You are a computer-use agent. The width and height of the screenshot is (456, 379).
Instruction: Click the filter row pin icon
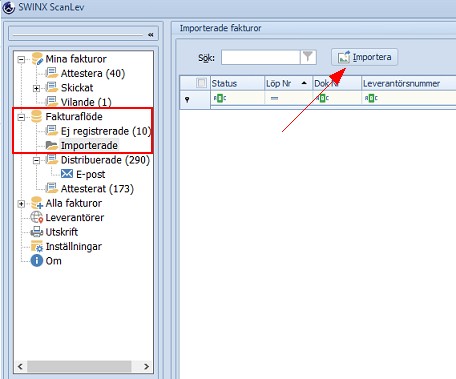coord(187,99)
